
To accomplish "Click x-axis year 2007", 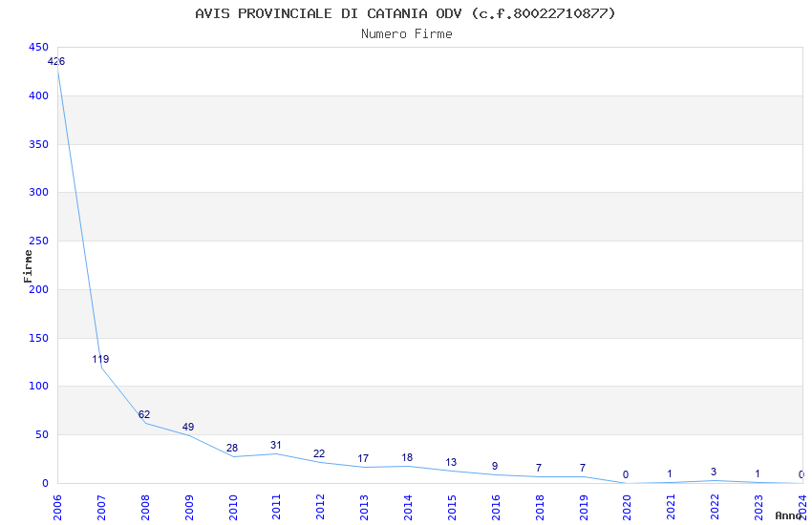I will 101,508.
